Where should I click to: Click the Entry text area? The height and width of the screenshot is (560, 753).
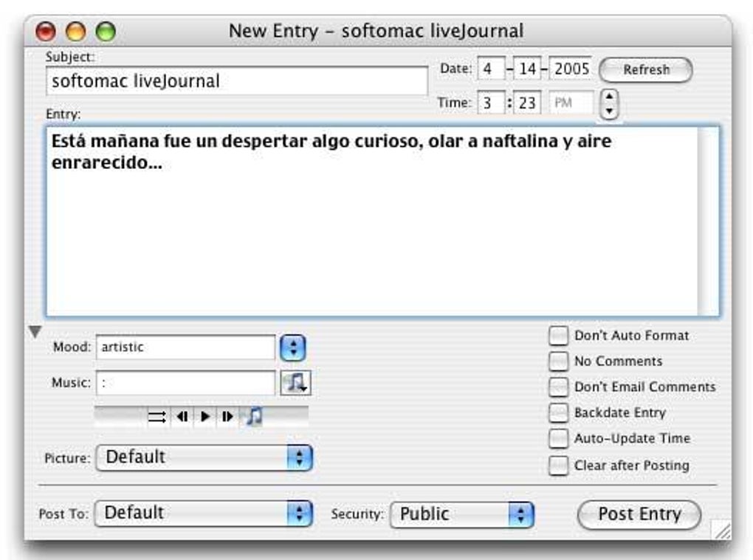[x=372, y=221]
